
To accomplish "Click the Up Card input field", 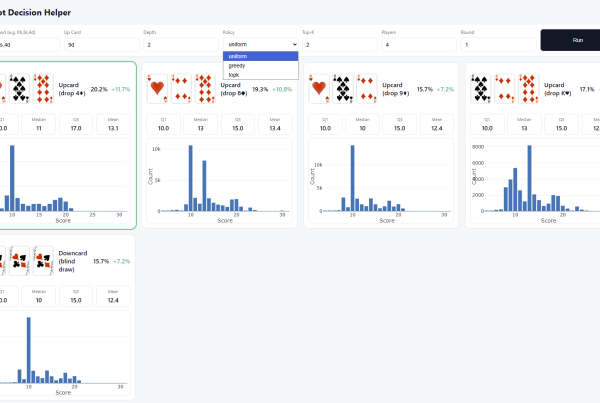I will [x=101, y=44].
